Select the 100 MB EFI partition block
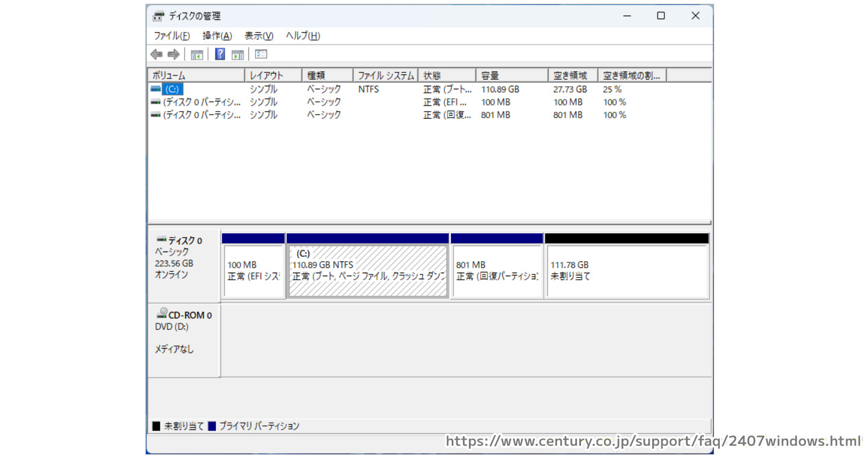This screenshot has width=868, height=456. point(253,271)
